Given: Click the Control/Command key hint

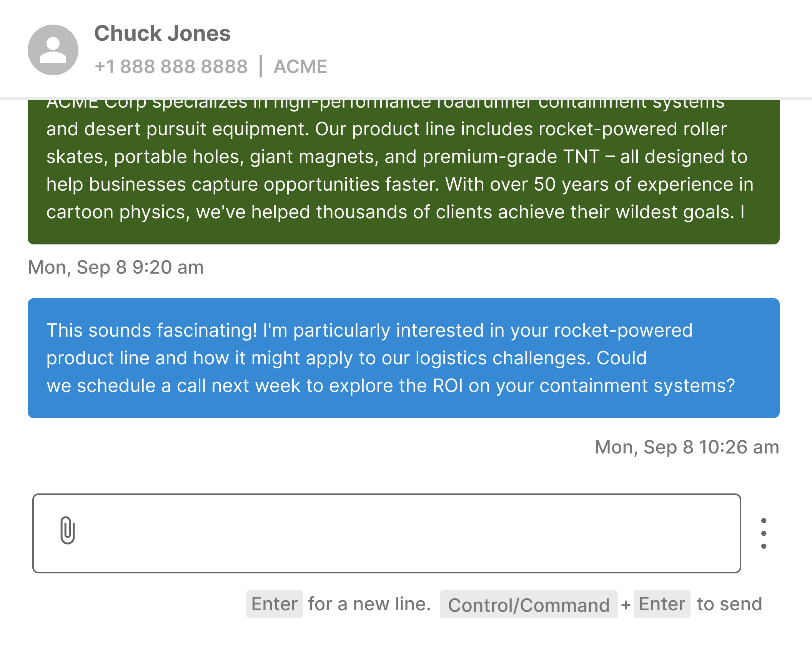Looking at the screenshot, I should [529, 605].
